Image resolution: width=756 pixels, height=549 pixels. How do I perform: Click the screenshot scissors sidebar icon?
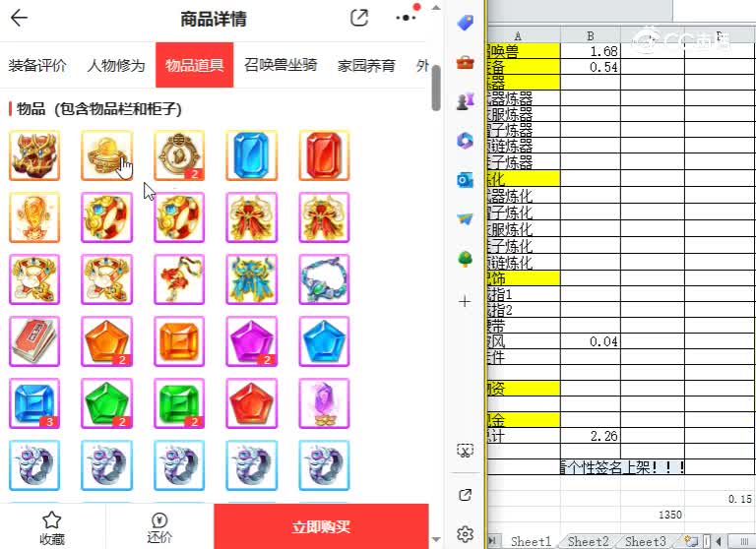tap(466, 451)
